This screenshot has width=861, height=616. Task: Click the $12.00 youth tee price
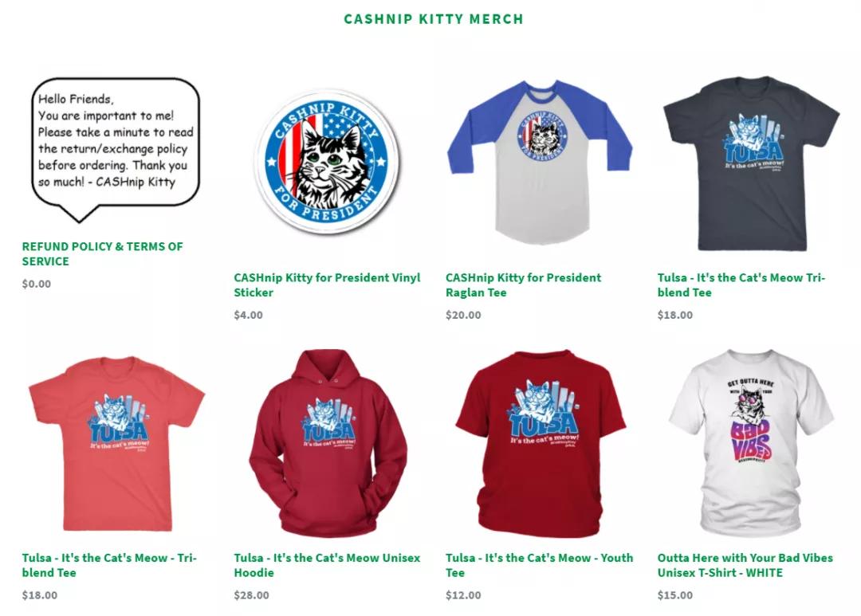click(x=463, y=595)
